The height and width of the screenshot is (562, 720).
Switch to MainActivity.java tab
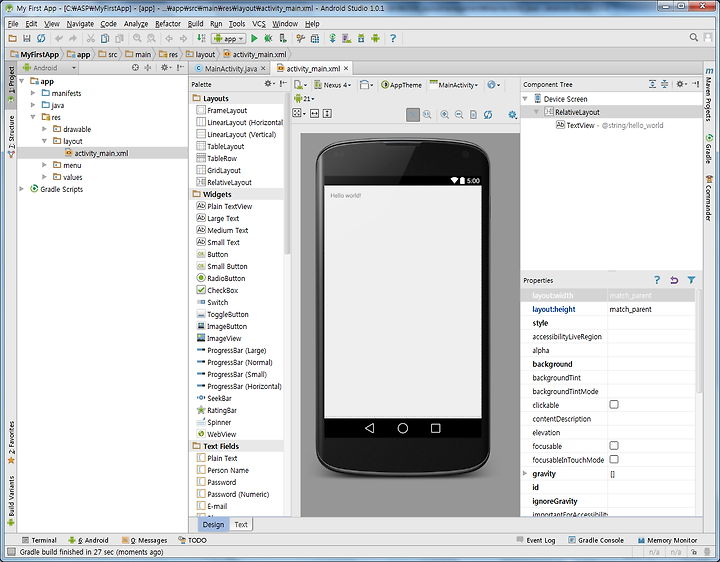(x=231, y=68)
